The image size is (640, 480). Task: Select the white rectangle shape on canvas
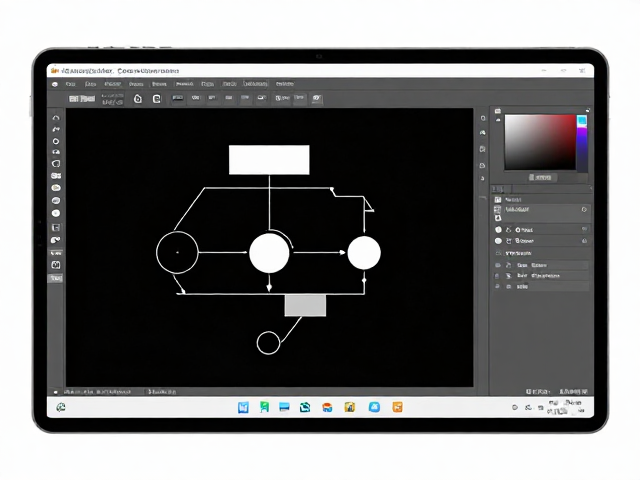tap(269, 160)
